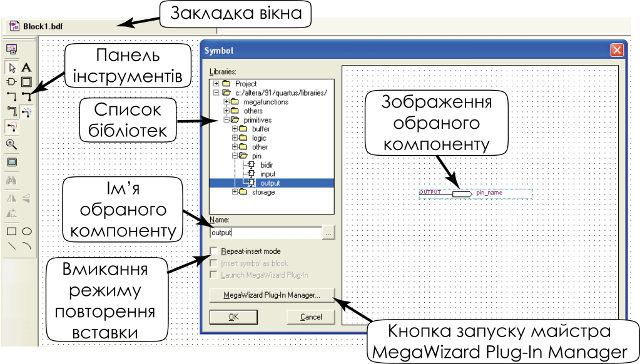Choose the Line drawing tool
Viewport: 640px width, 364px height.
11,246
